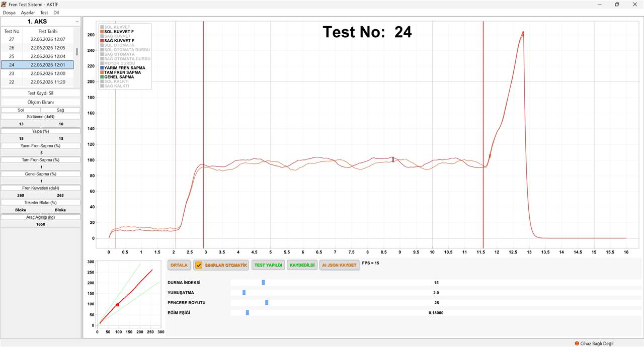Click the blue marker on force curve

393,159
